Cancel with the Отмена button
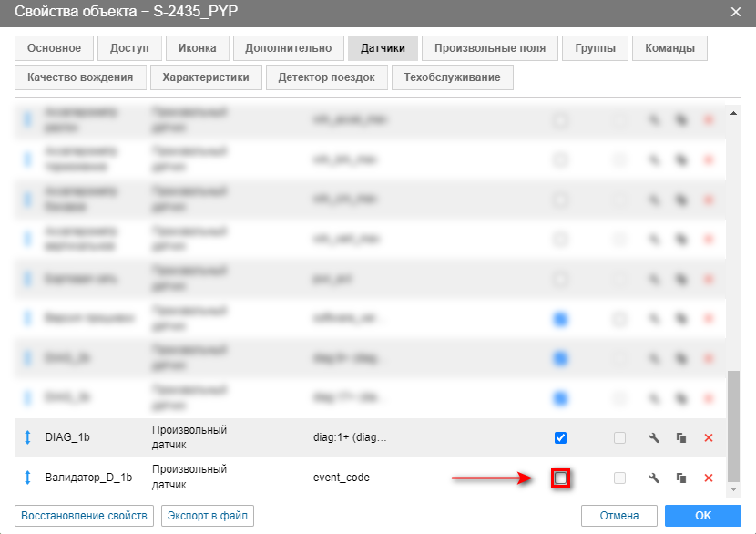Screen dimensions: 756x534 click(x=619, y=516)
